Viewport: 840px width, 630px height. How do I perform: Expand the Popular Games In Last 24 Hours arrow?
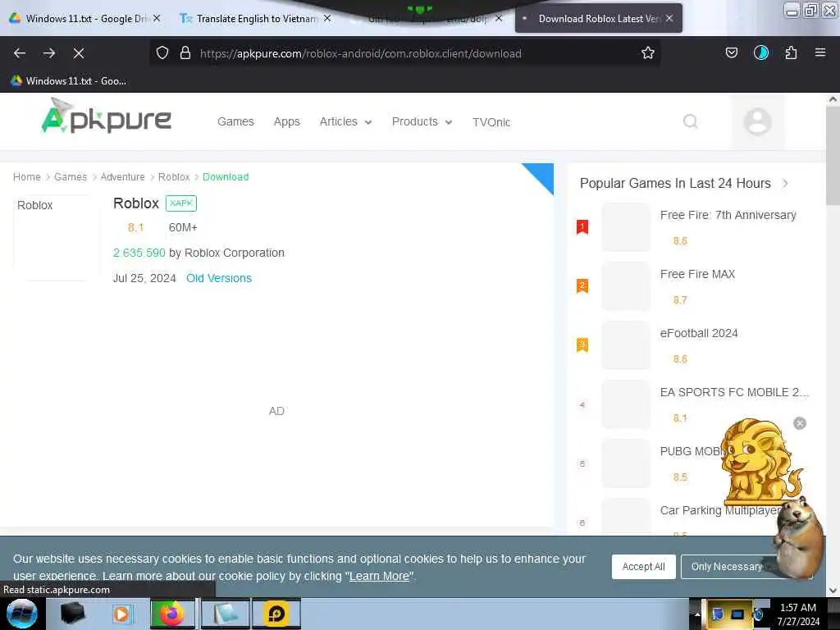tap(785, 184)
